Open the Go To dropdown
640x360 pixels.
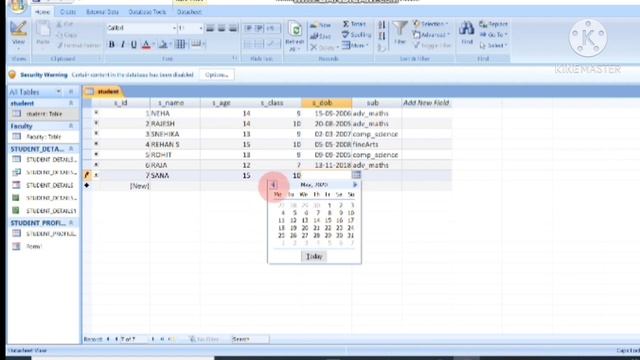tap(493, 35)
